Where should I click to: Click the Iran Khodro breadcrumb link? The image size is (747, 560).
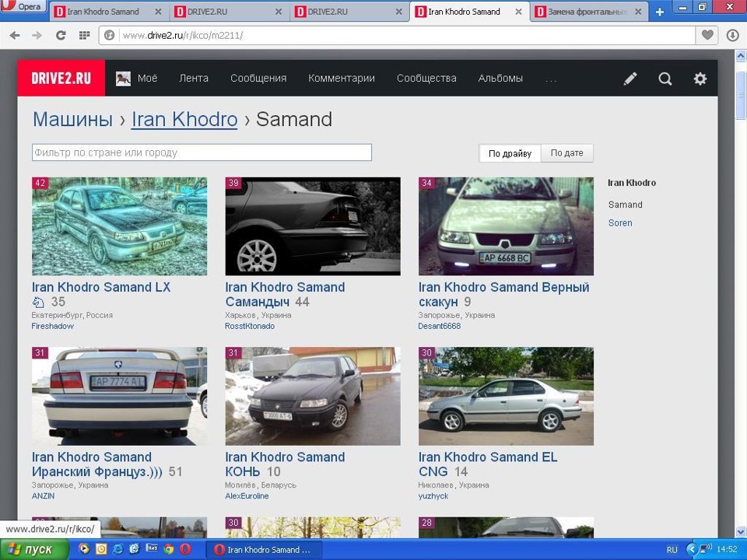click(x=184, y=119)
